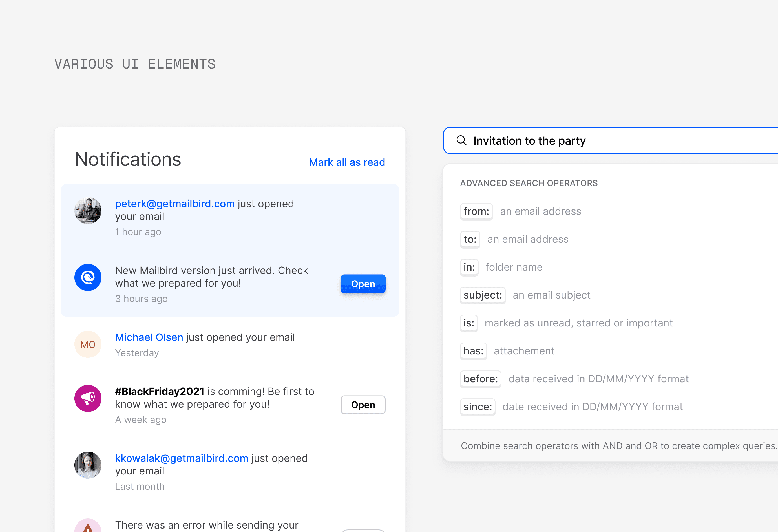This screenshot has height=532, width=778.
Task: Click Mark all as read
Action: pos(347,162)
